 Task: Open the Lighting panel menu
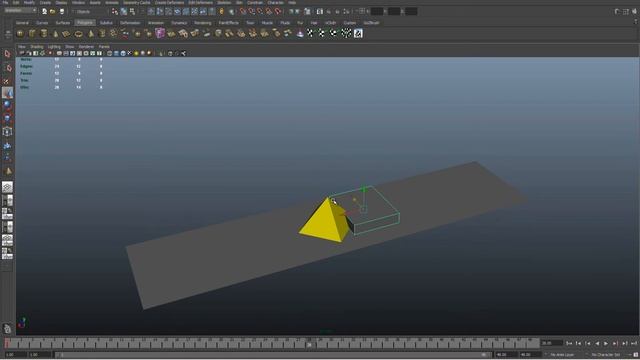click(54, 47)
